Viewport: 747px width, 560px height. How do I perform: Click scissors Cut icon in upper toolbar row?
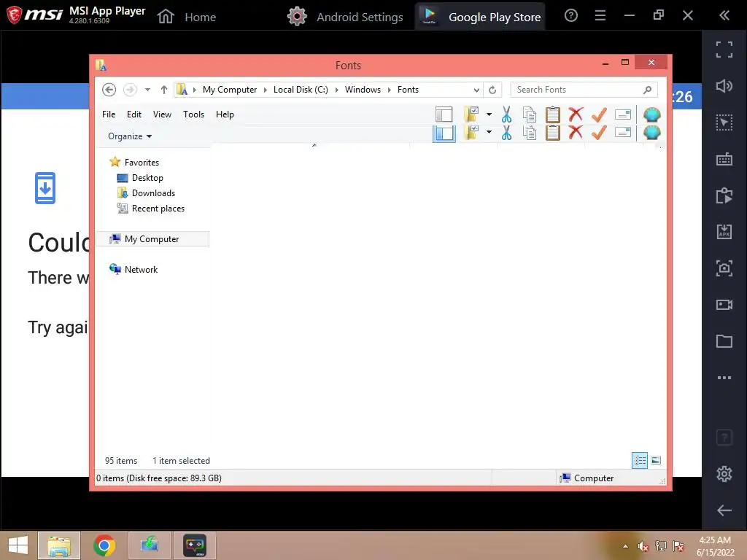point(506,114)
